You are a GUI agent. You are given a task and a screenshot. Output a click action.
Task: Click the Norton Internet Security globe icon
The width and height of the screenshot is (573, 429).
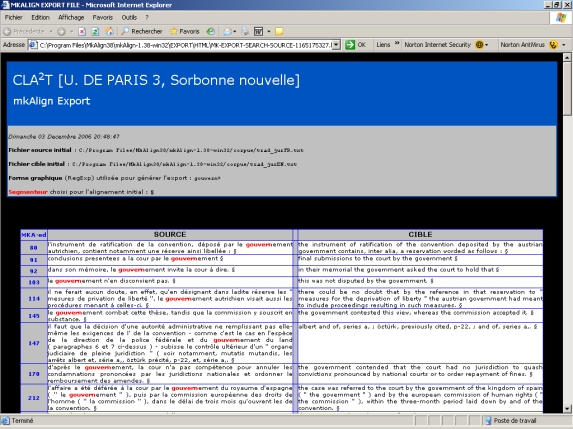tap(479, 45)
